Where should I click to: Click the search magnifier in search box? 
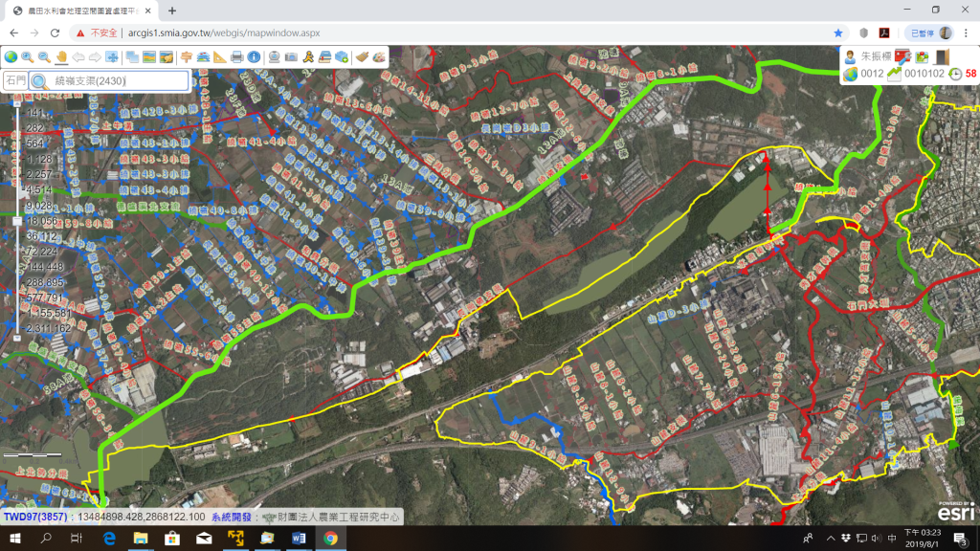39,81
